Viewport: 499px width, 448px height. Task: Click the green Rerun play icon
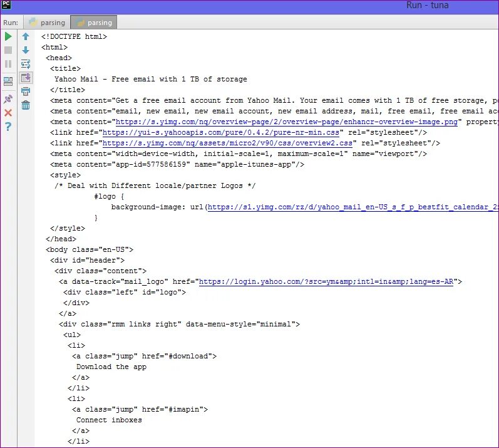pos(8,36)
